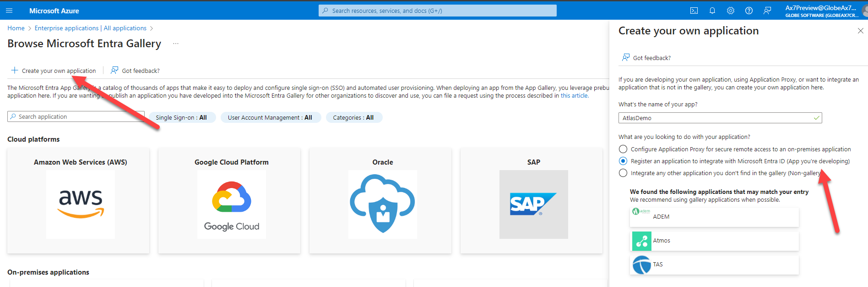The height and width of the screenshot is (287, 868).
Task: Go to the Home breadcrumb
Action: point(16,28)
